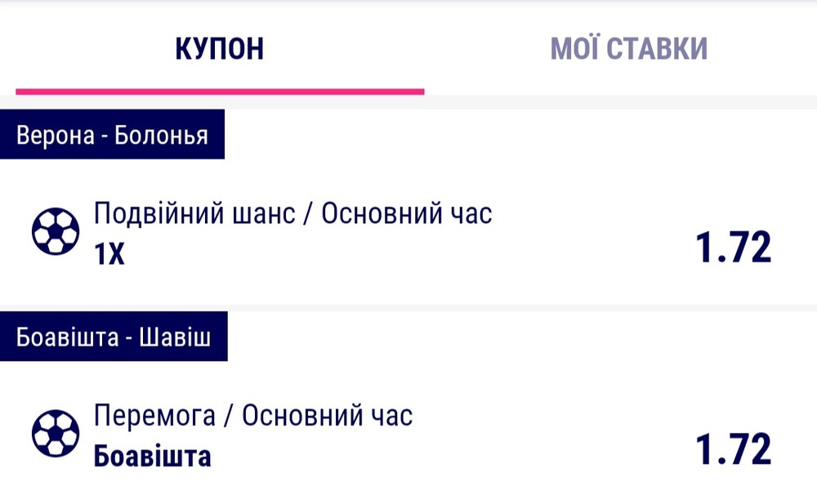
Task: Tap the 1.72 odds for Верона - Болонья
Action: pyautogui.click(x=733, y=247)
